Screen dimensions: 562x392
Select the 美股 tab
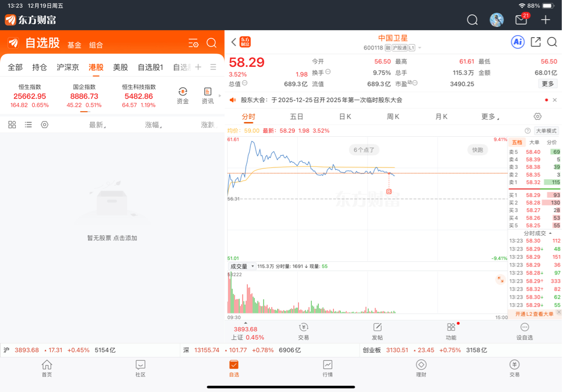click(121, 67)
